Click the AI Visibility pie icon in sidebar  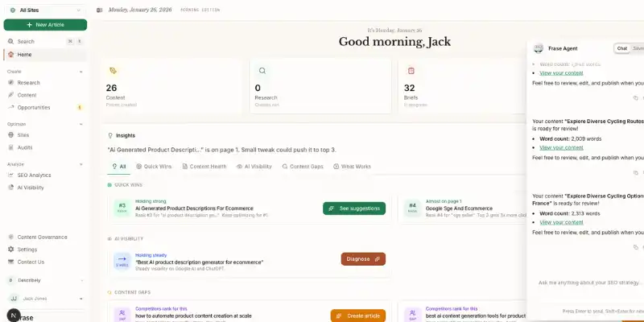pyautogui.click(x=10, y=188)
